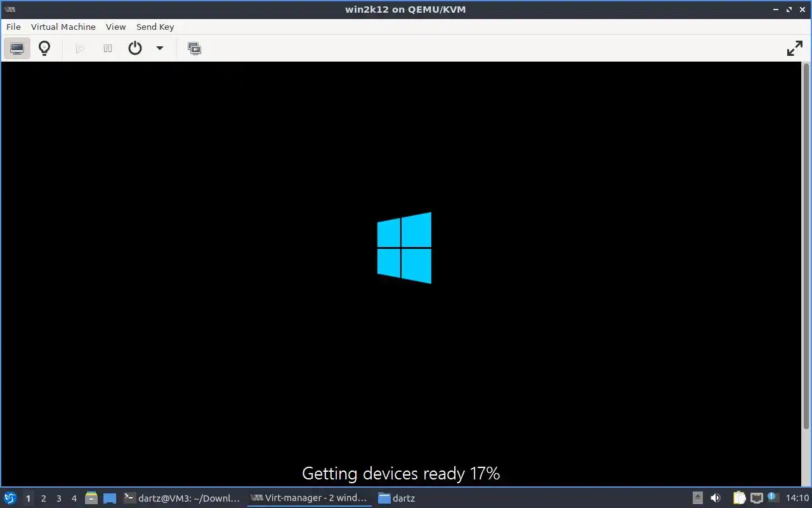The width and height of the screenshot is (812, 508).
Task: Open the Send Key menu
Action: (155, 27)
